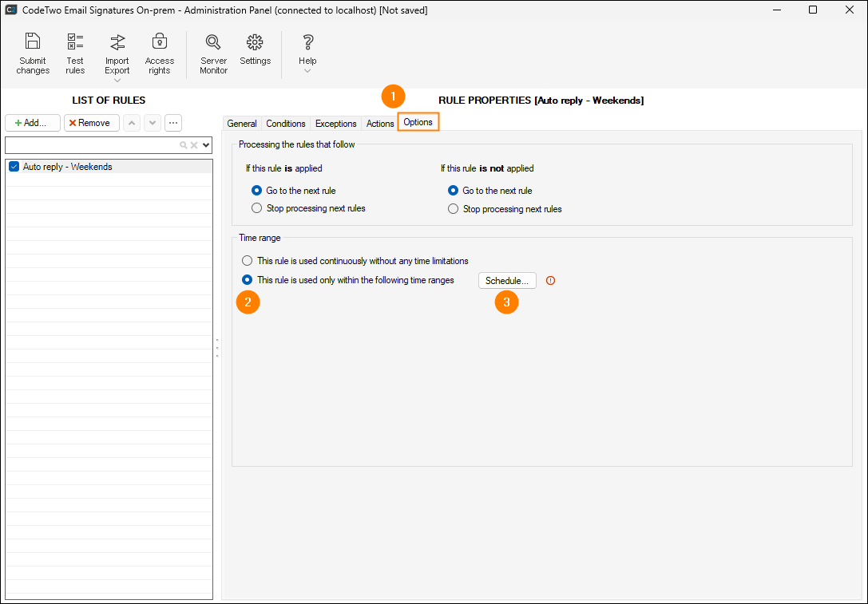Open Access rights padlock icon
Image resolution: width=868 pixels, height=604 pixels.
tap(160, 41)
